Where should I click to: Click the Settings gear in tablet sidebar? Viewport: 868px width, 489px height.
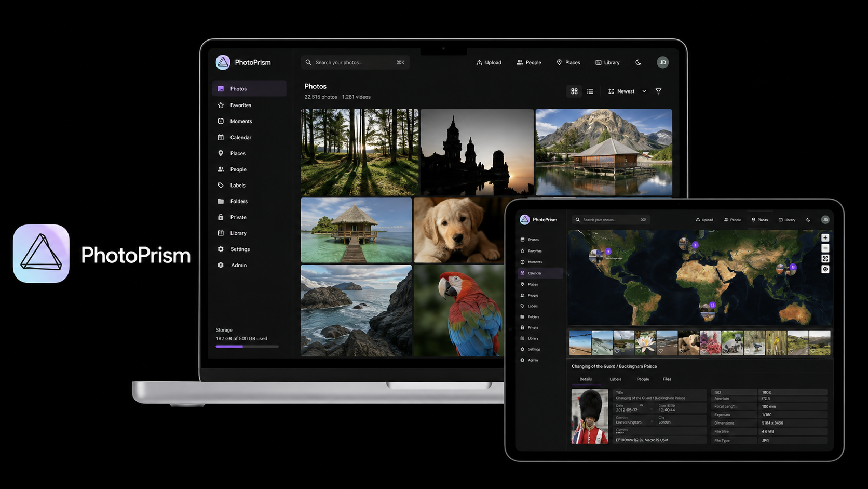[522, 349]
